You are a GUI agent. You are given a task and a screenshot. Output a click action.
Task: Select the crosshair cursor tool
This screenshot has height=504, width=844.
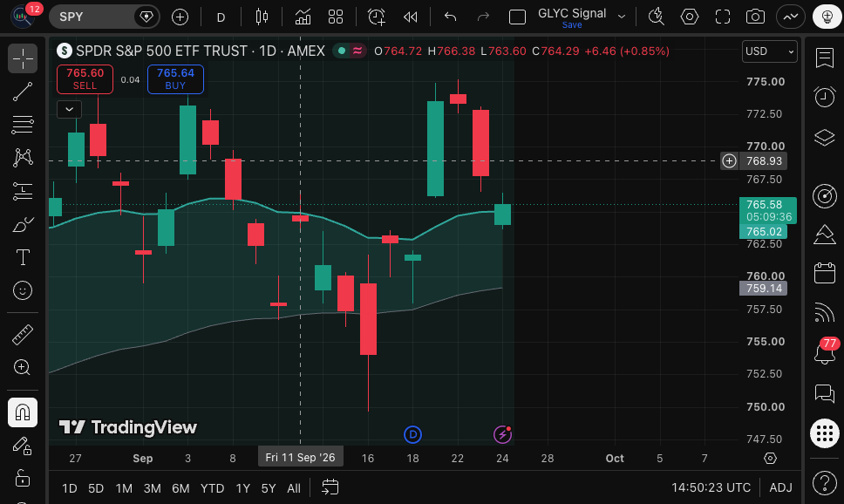23,58
